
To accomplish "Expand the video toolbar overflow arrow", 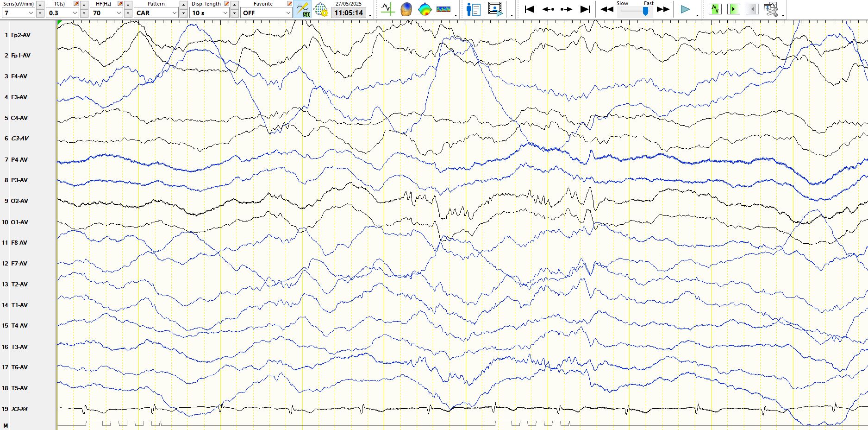I will click(x=512, y=15).
